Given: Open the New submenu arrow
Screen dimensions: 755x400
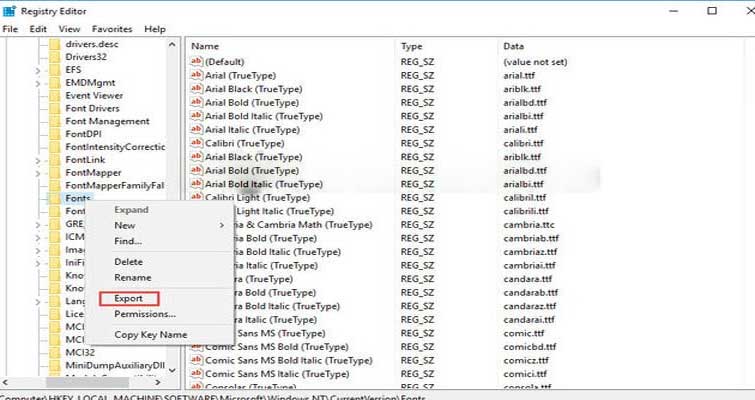Looking at the screenshot, I should tap(222, 225).
